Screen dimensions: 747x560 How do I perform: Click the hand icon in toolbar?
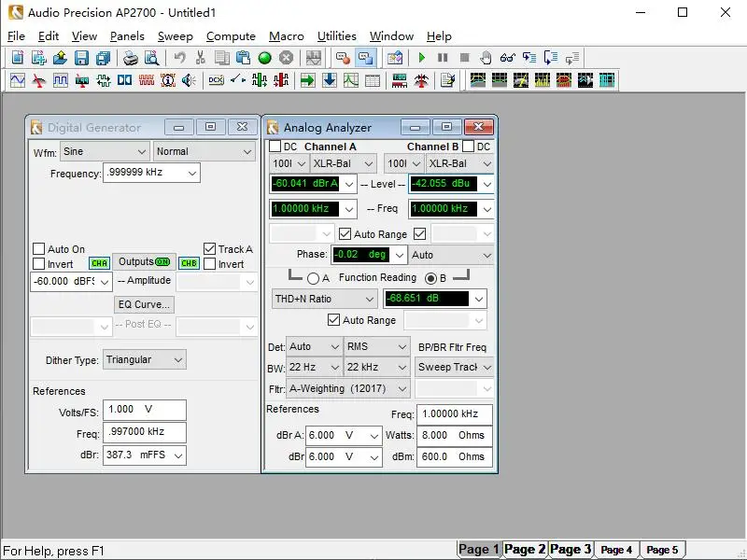(486, 58)
